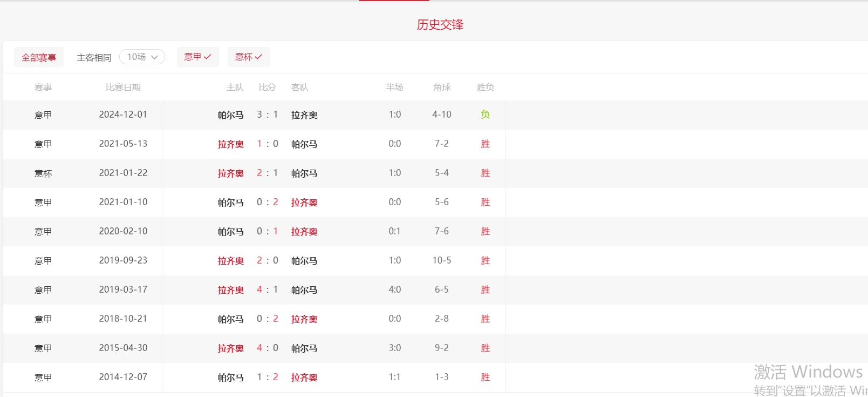This screenshot has width=868, height=397.
Task: Click the chevron arrow beside 10场
Action: click(155, 57)
